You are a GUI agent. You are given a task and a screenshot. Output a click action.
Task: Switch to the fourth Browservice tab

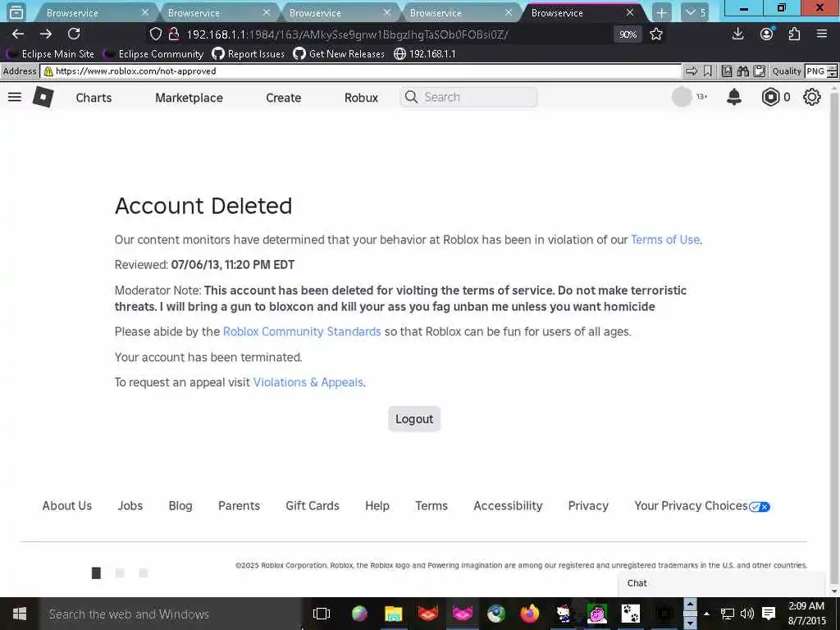click(457, 13)
